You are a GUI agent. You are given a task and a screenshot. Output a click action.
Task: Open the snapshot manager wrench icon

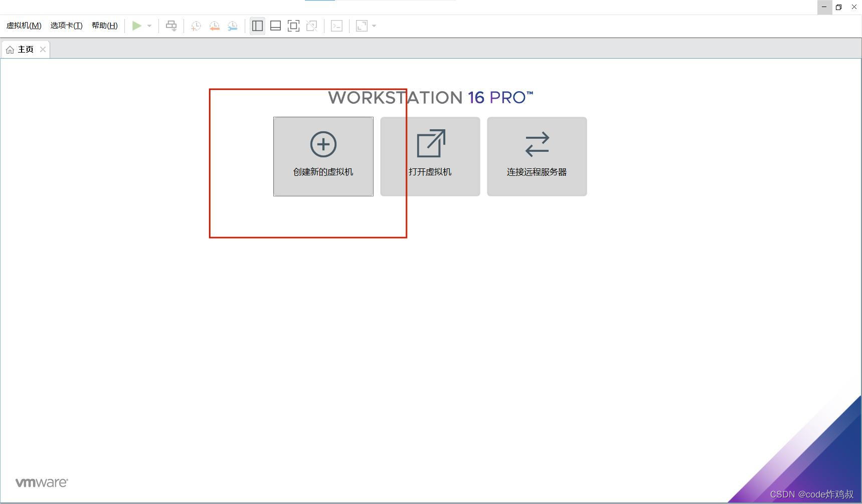tap(232, 26)
